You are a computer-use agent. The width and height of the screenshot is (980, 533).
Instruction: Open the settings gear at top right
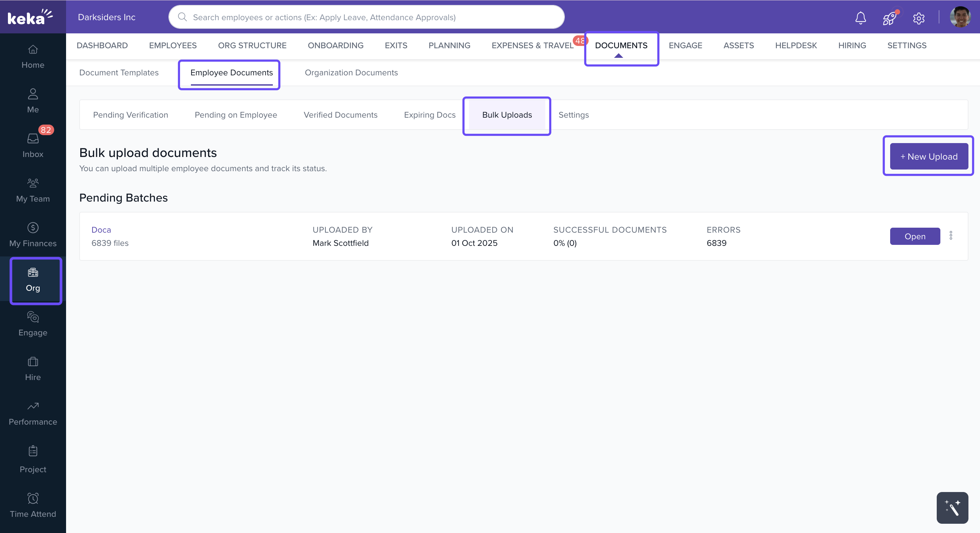(x=918, y=18)
